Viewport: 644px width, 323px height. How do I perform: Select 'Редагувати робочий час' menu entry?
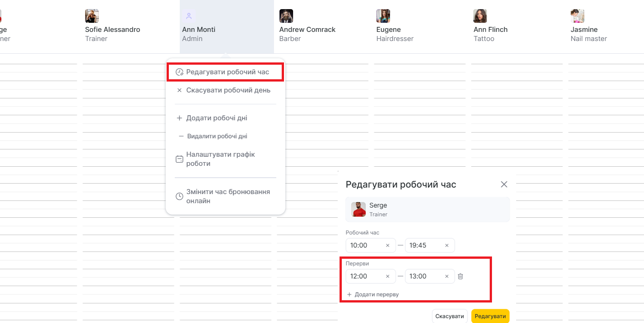[225, 72]
